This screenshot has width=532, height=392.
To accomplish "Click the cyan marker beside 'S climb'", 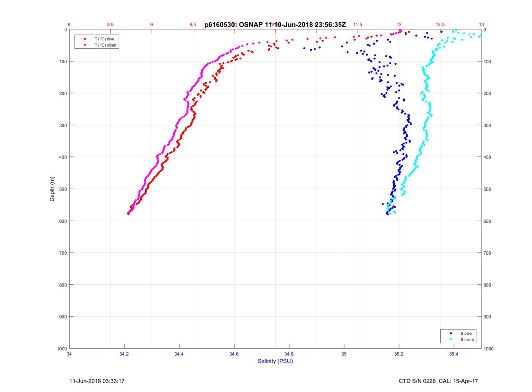I will (x=451, y=339).
